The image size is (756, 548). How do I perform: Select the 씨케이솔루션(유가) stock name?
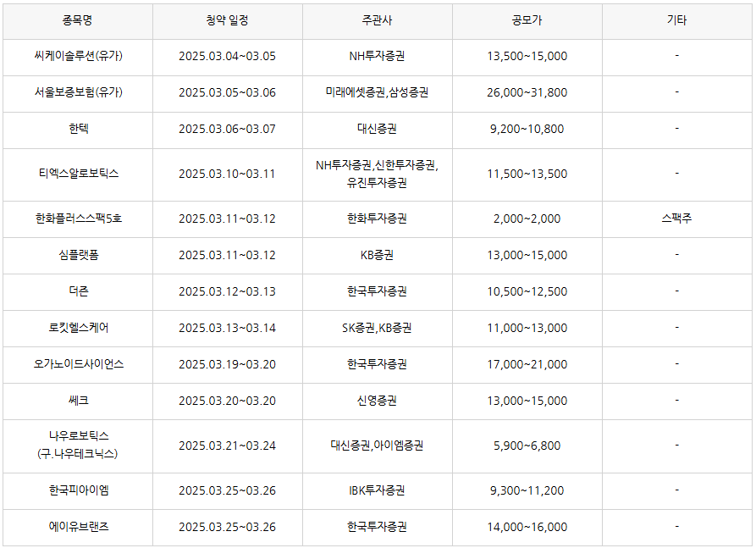click(x=78, y=56)
